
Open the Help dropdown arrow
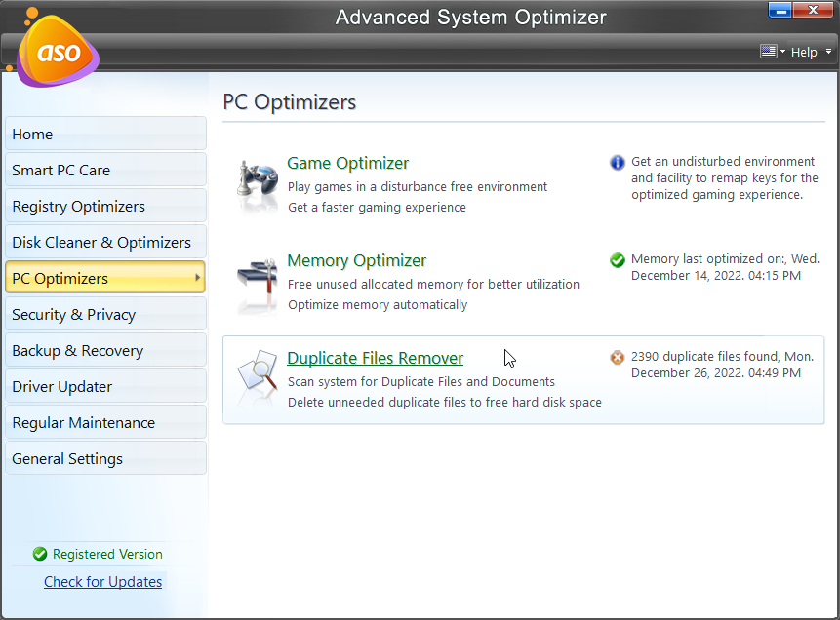[x=828, y=52]
